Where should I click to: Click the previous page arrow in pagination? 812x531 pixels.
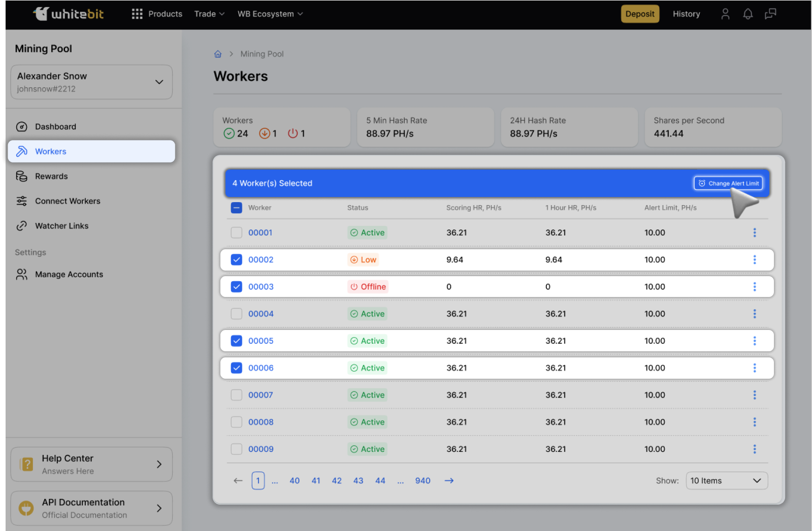(238, 481)
